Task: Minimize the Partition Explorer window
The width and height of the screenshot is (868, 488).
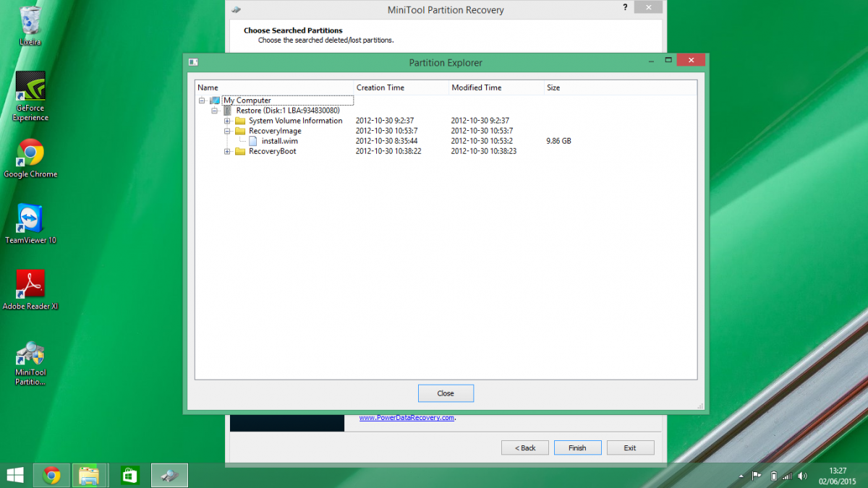Action: (x=650, y=61)
